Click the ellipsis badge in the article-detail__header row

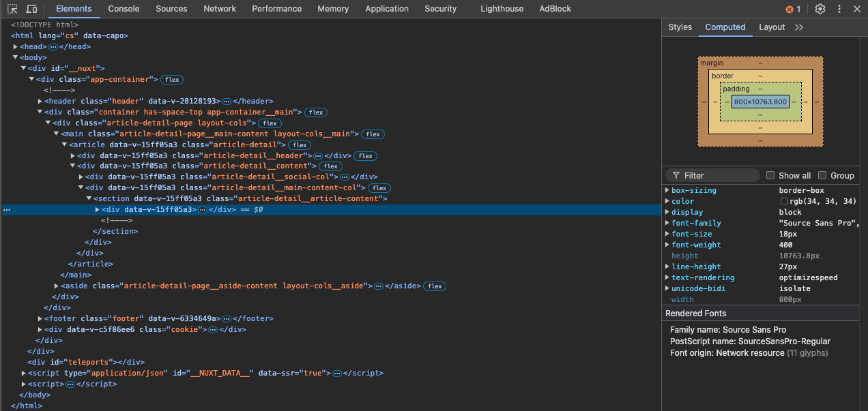317,155
